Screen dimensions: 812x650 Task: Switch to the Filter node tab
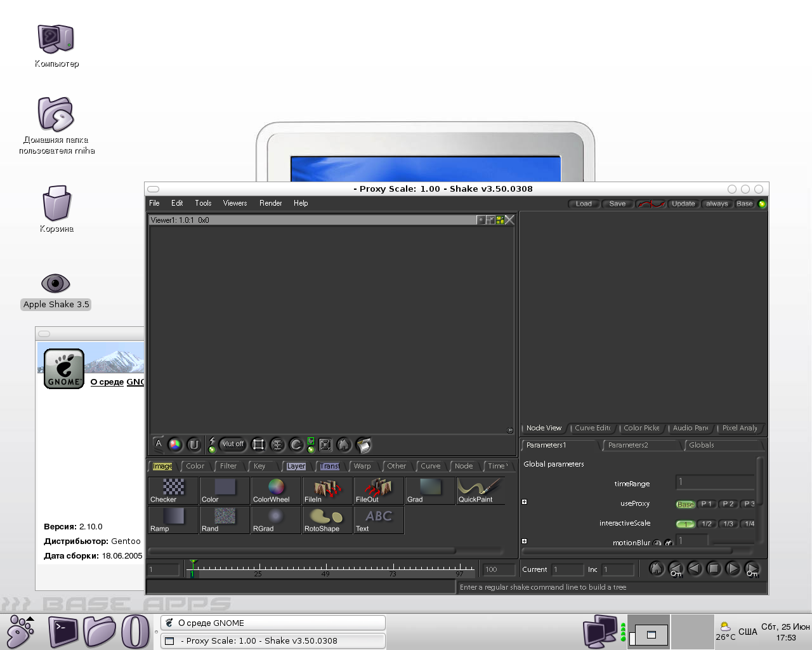[x=228, y=466]
